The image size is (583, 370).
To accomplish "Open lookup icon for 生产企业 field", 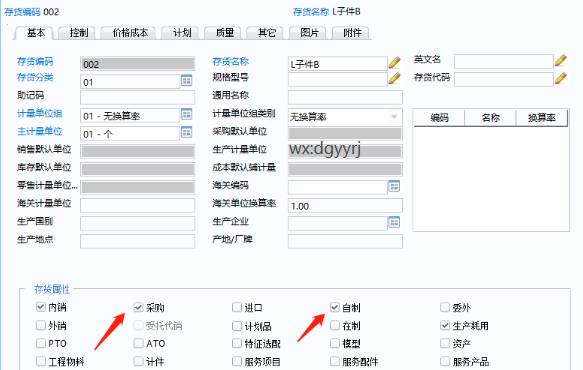I will (394, 222).
